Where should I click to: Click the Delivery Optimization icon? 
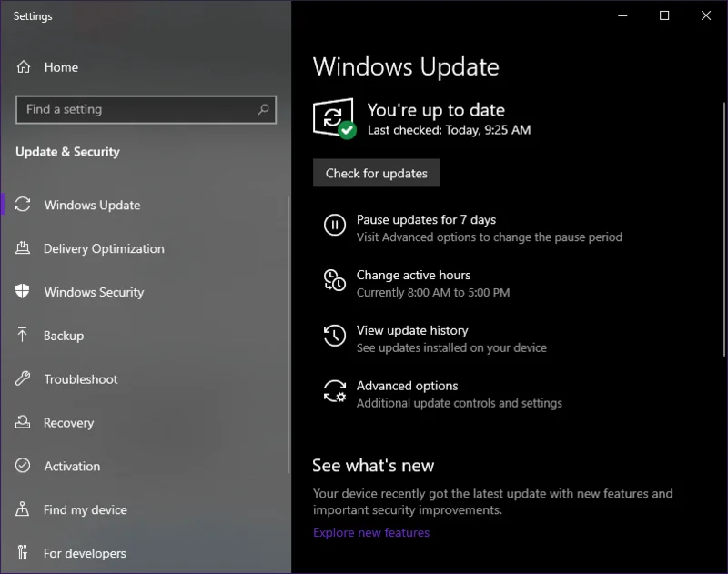pyautogui.click(x=22, y=248)
